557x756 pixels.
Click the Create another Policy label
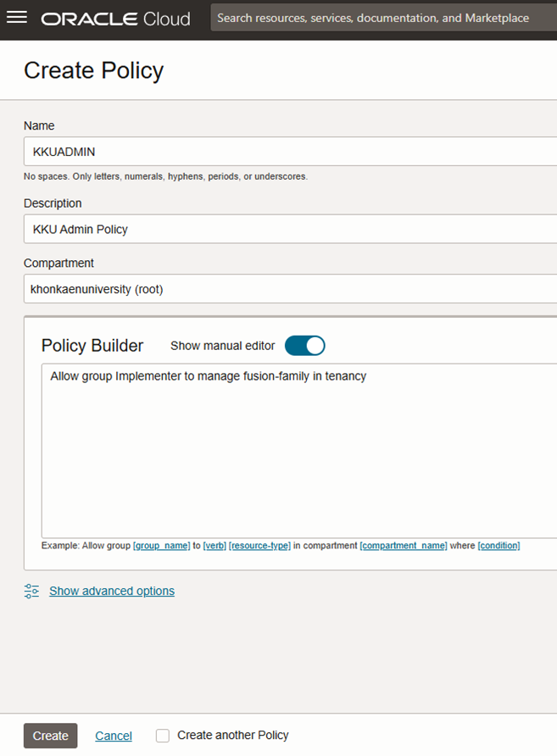click(233, 736)
